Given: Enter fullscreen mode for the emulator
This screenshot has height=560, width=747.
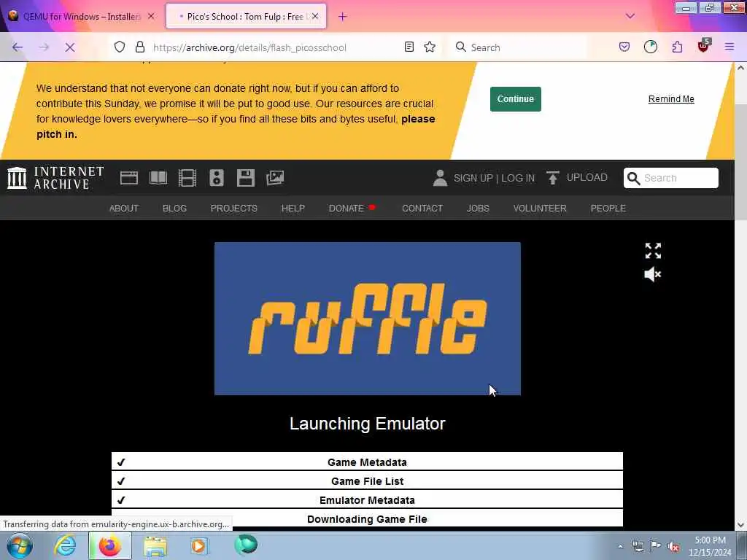Looking at the screenshot, I should pos(653,251).
